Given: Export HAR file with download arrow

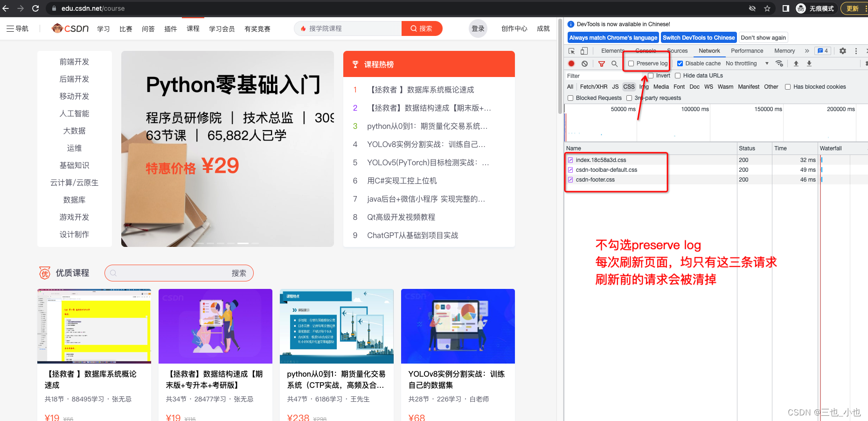Looking at the screenshot, I should click(x=809, y=63).
